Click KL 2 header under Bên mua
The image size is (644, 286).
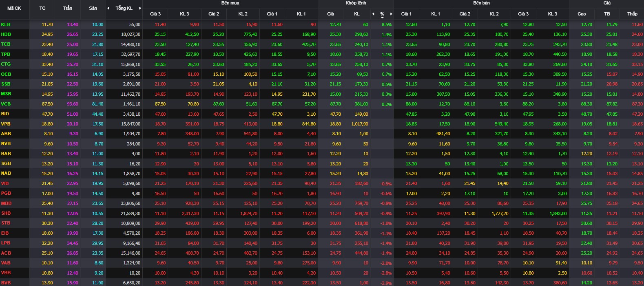[243, 14]
